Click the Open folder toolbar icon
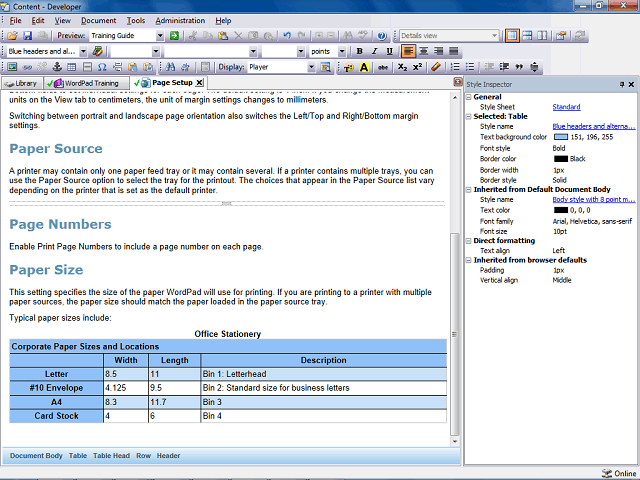The height and width of the screenshot is (480, 640). tap(13, 36)
